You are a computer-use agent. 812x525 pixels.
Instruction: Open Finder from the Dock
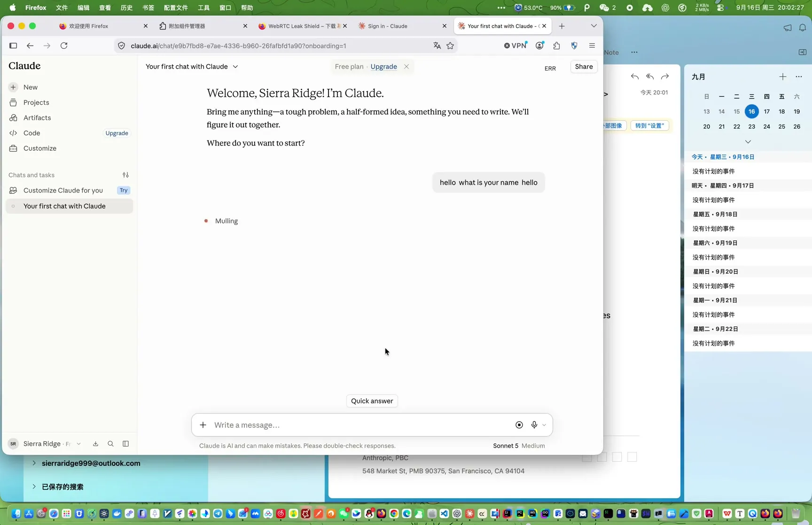pos(16,514)
